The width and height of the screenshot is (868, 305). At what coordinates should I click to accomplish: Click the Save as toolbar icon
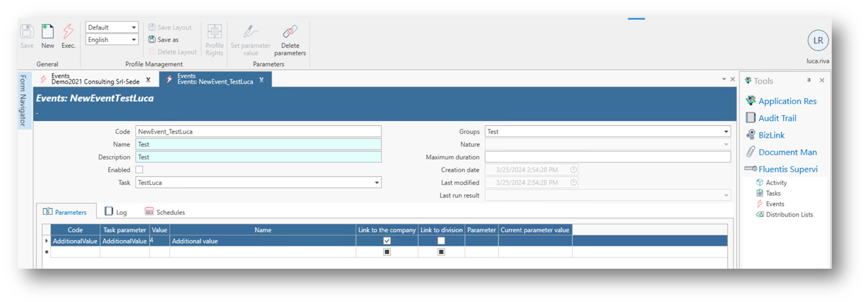point(152,40)
